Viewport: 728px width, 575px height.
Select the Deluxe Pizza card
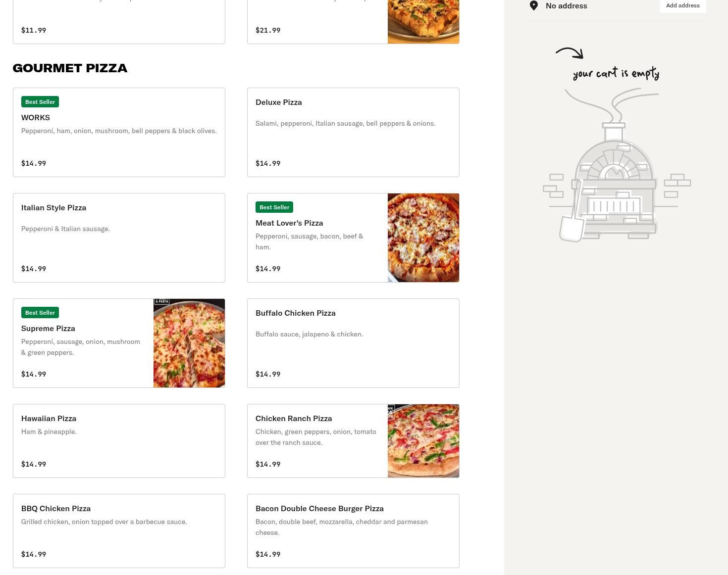click(x=353, y=133)
